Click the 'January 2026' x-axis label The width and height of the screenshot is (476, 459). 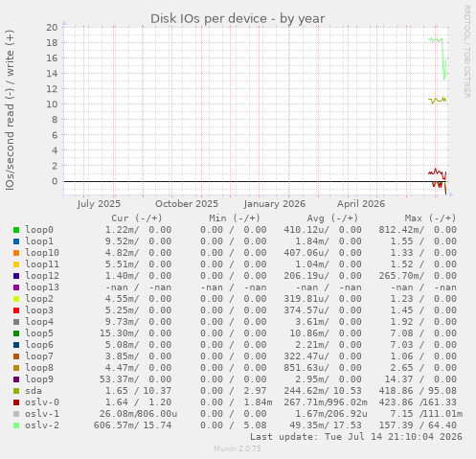coord(275,204)
